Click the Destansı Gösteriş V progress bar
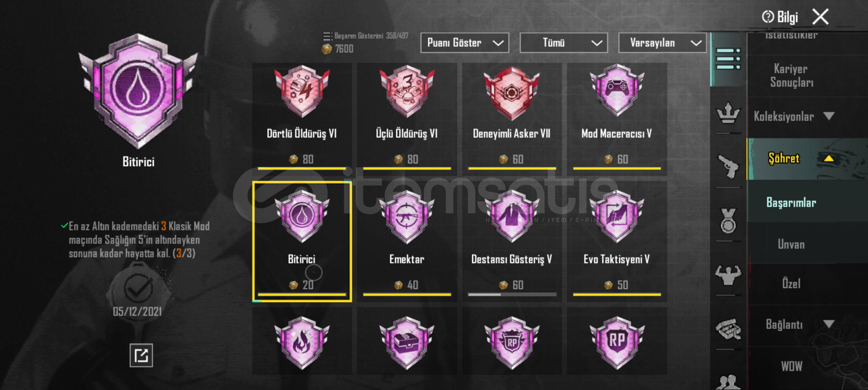Viewport: 868px width, 390px height. tap(512, 295)
